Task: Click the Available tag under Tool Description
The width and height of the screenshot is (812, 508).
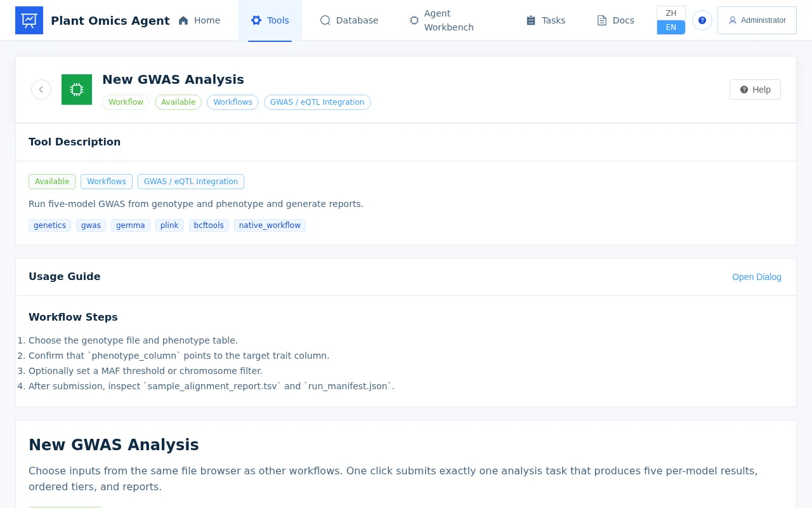Action: tap(52, 182)
